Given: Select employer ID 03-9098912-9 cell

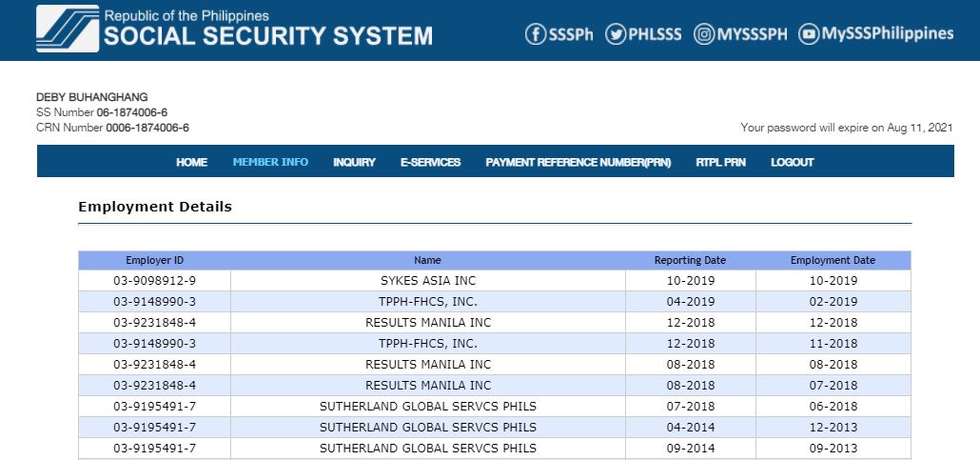Looking at the screenshot, I should click(x=154, y=281).
